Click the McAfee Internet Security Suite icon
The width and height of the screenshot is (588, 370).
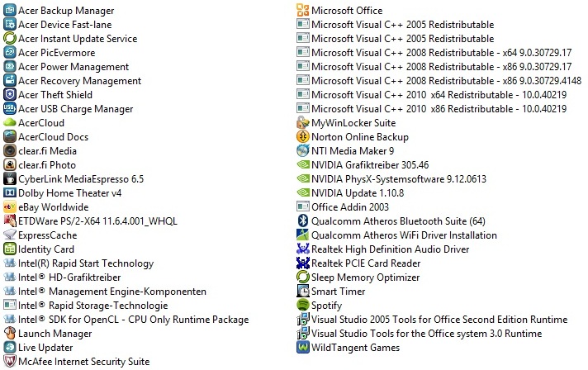[x=10, y=362]
